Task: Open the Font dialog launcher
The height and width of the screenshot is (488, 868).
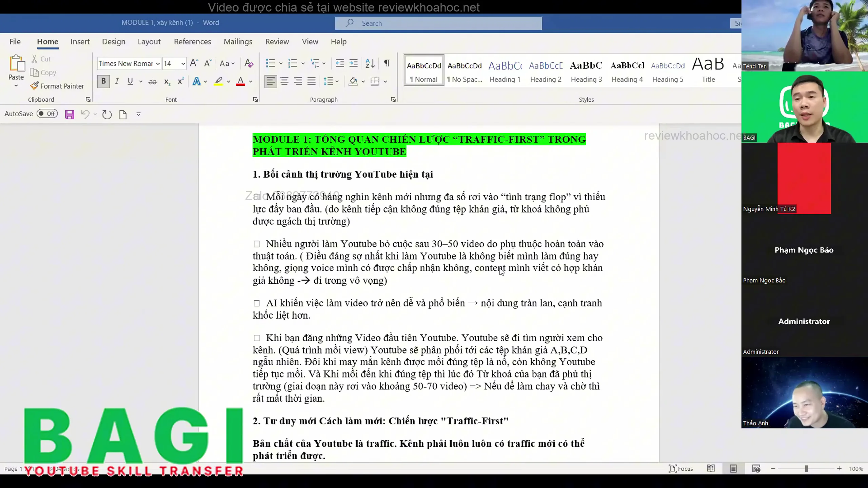Action: (255, 100)
